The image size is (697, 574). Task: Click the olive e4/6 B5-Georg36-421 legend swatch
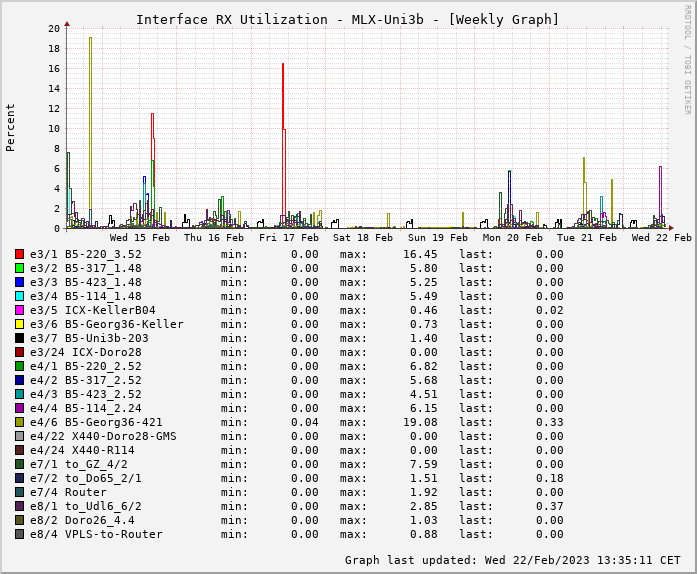[19, 422]
